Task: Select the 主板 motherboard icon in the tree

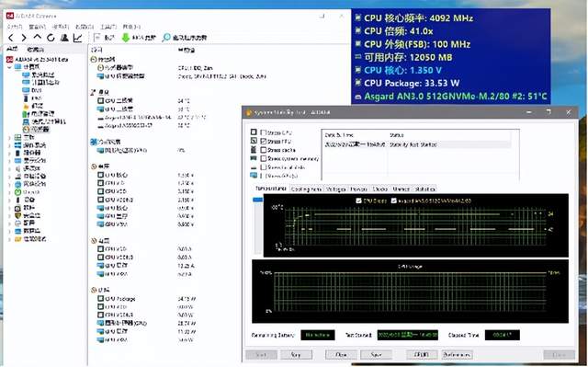Action: coord(17,137)
